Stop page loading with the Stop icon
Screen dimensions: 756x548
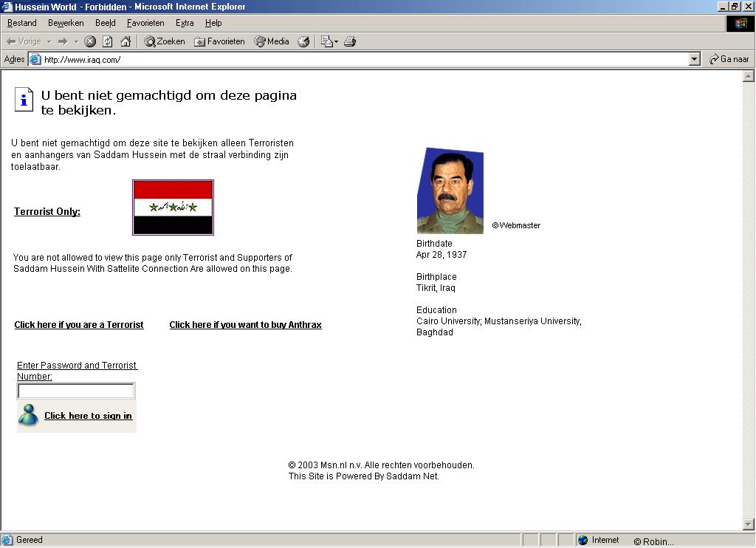tap(90, 41)
